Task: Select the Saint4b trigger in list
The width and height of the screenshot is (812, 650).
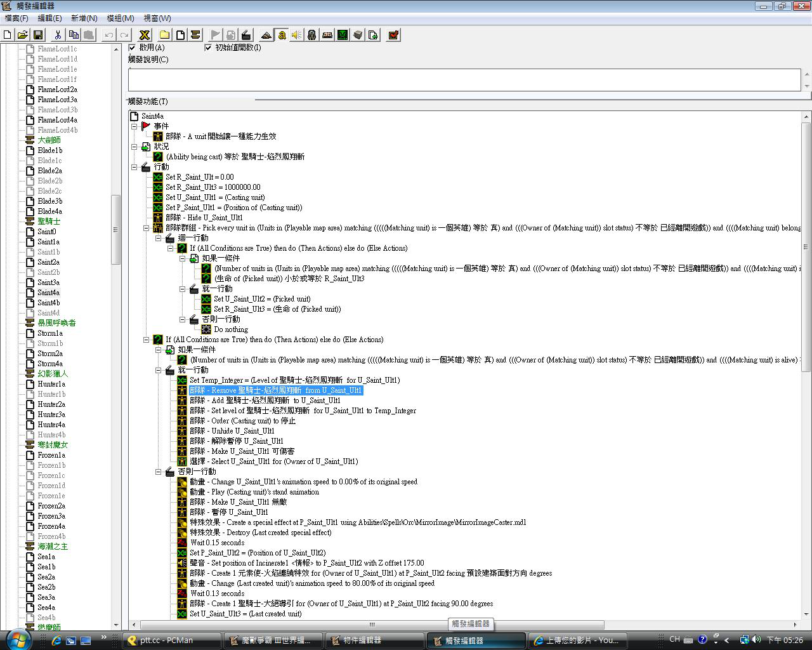Action: (x=48, y=303)
